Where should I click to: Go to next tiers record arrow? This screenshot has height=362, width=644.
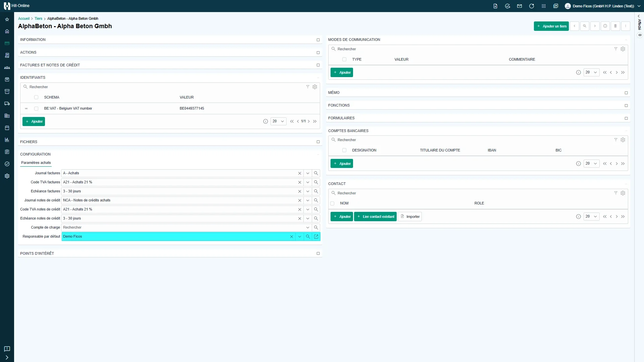coord(595,26)
